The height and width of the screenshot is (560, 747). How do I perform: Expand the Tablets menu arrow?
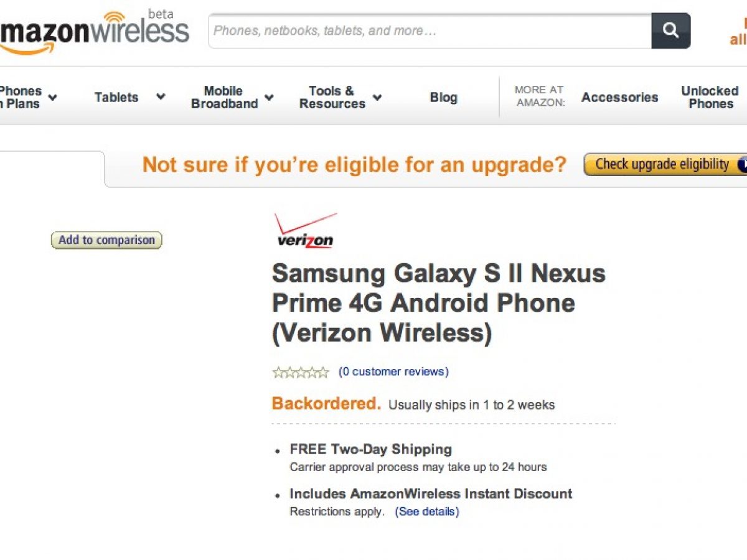click(161, 97)
